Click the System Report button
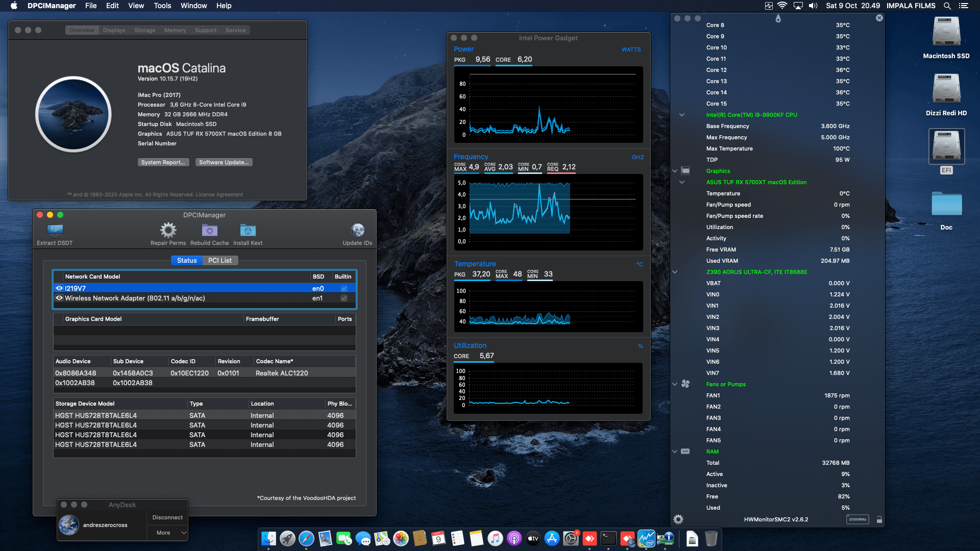Screen dimensions: 980x551 (x=163, y=162)
